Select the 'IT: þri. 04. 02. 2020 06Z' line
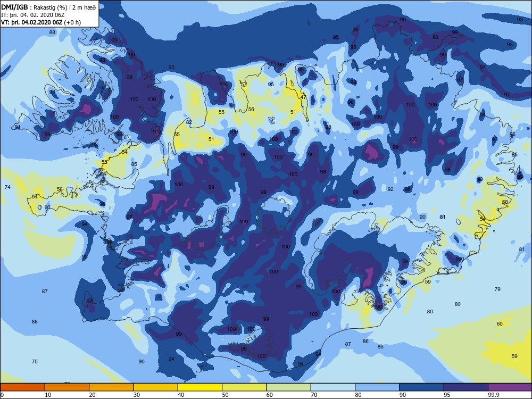Screen dimensions: 532x399 point(32,15)
